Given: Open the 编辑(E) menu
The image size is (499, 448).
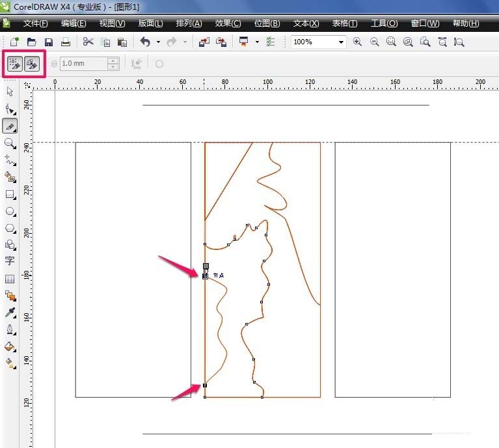Looking at the screenshot, I should pyautogui.click(x=74, y=23).
